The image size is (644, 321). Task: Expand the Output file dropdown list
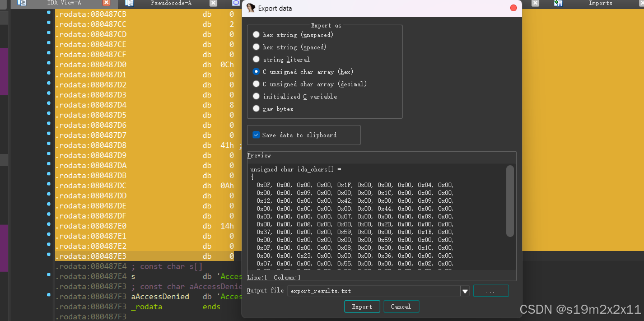pyautogui.click(x=465, y=291)
